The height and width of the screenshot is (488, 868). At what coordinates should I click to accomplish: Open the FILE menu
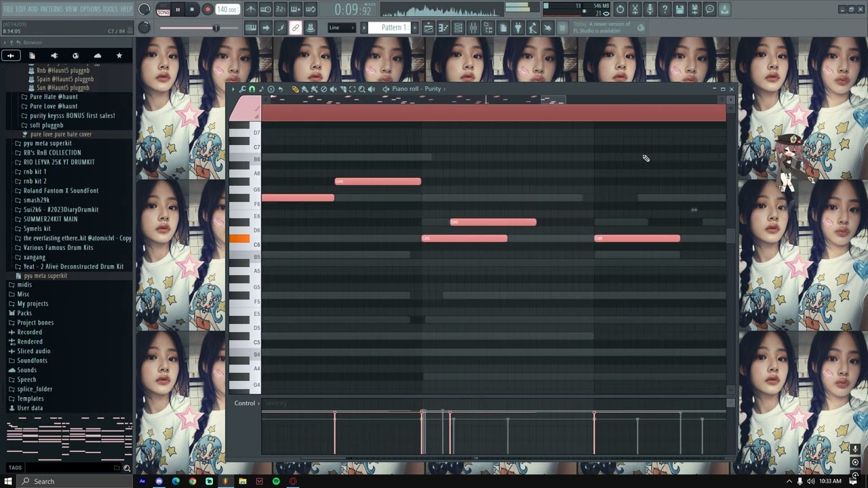coord(8,9)
